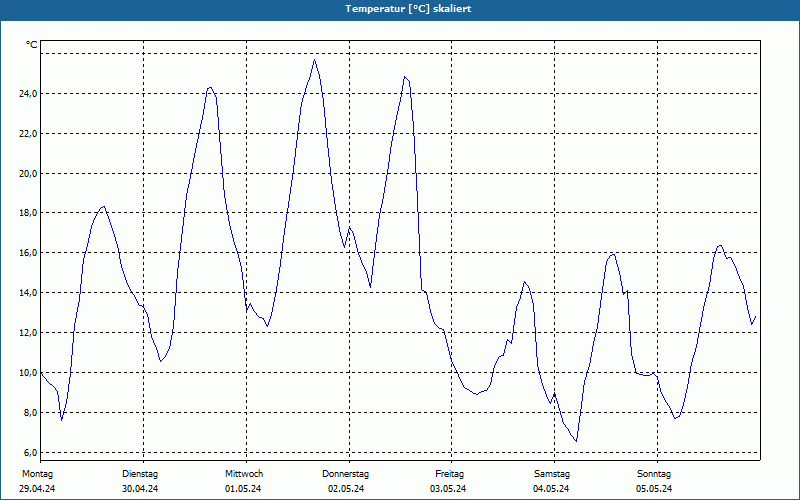Click the Donnerstag day label
Viewport: 800px width, 500px height.
pos(345,474)
